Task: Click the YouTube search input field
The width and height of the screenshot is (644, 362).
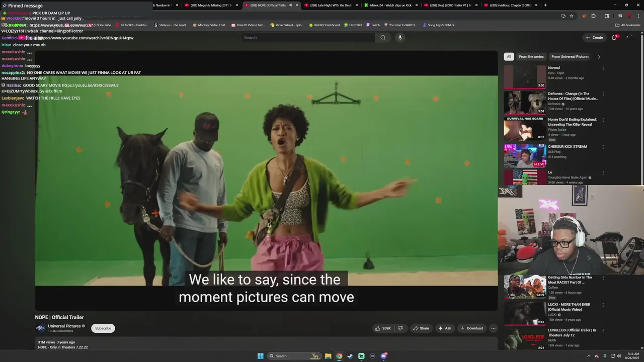Action: click(308, 38)
